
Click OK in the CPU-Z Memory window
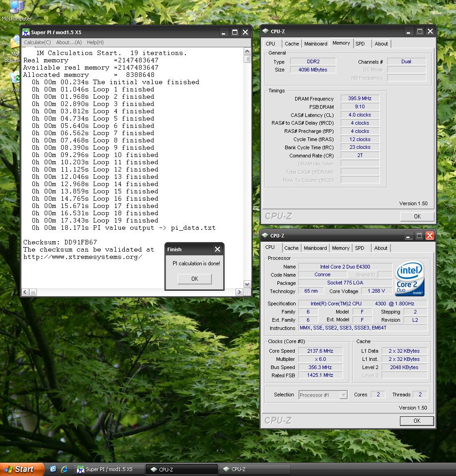[417, 217]
